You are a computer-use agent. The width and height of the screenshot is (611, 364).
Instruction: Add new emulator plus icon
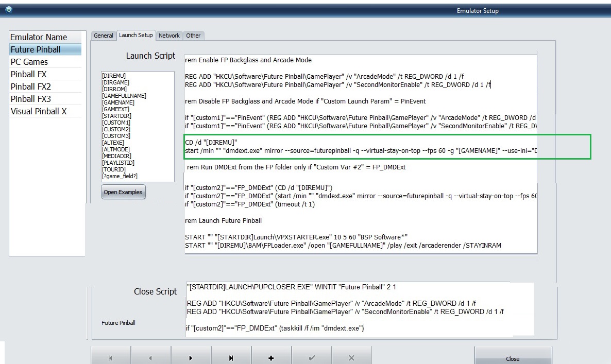coord(271,358)
